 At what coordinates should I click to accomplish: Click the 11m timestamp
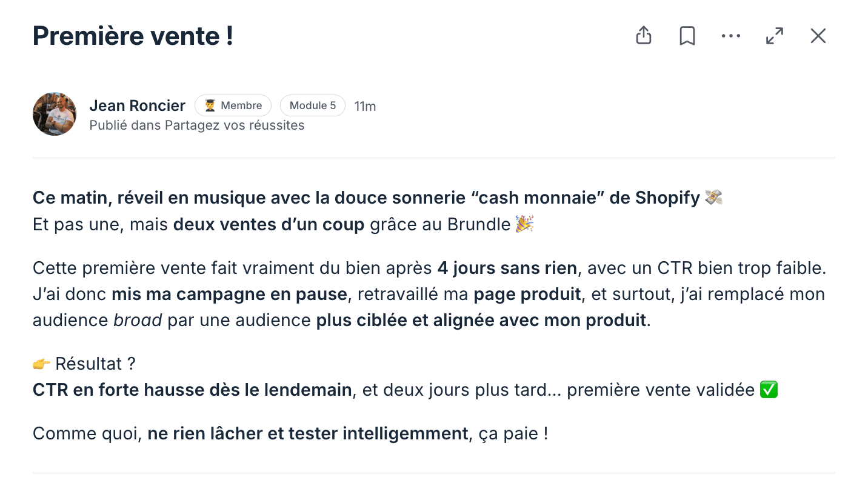365,106
